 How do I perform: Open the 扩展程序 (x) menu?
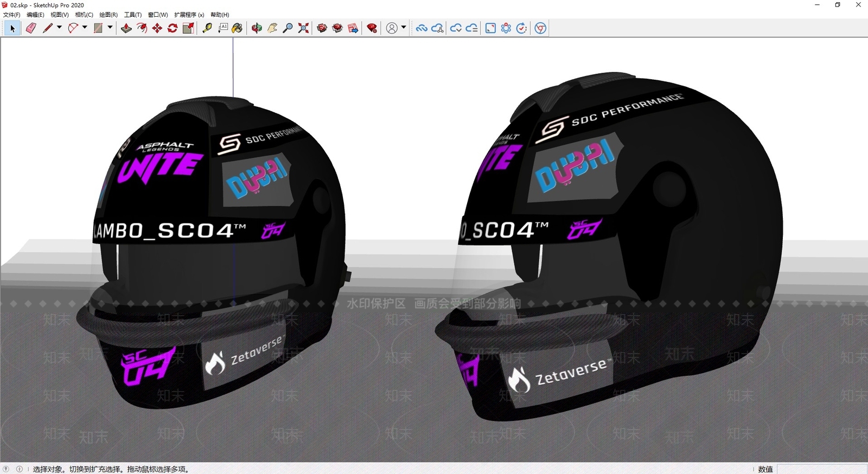pyautogui.click(x=189, y=15)
